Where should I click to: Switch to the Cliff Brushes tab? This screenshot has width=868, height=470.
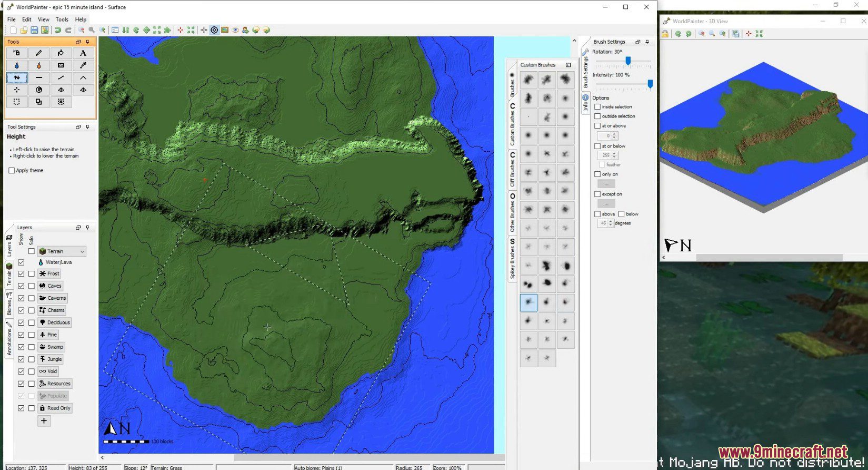click(512, 169)
